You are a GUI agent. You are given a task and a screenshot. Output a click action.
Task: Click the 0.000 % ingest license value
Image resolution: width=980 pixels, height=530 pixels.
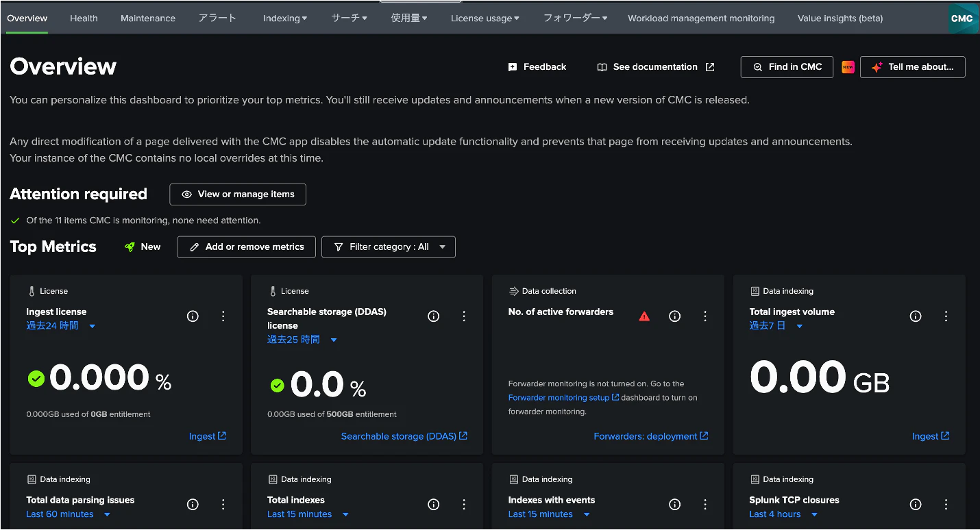point(110,378)
